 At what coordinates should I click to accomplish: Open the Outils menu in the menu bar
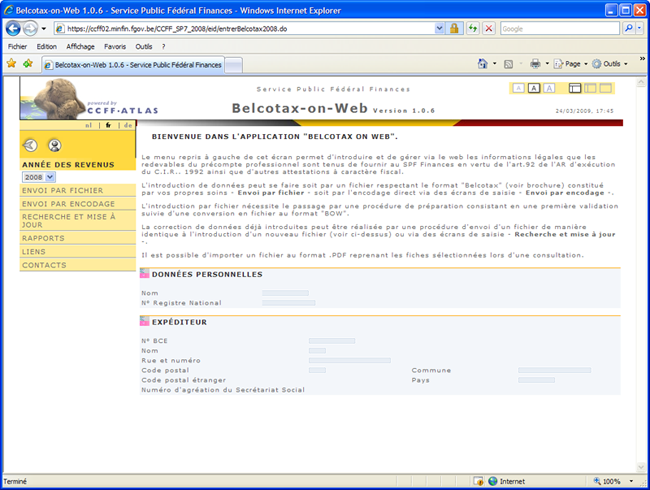pos(144,46)
